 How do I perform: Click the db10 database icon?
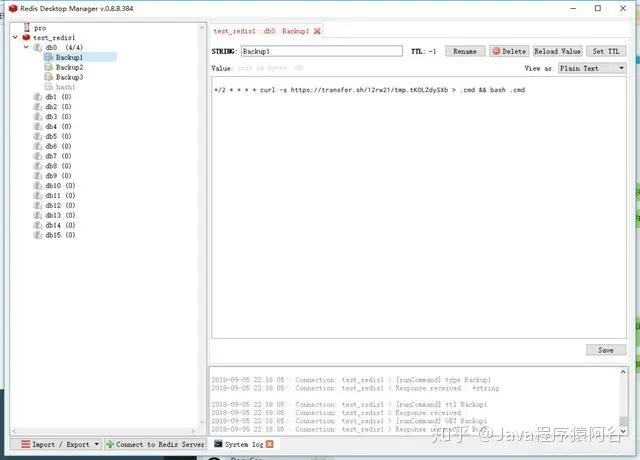(38, 185)
